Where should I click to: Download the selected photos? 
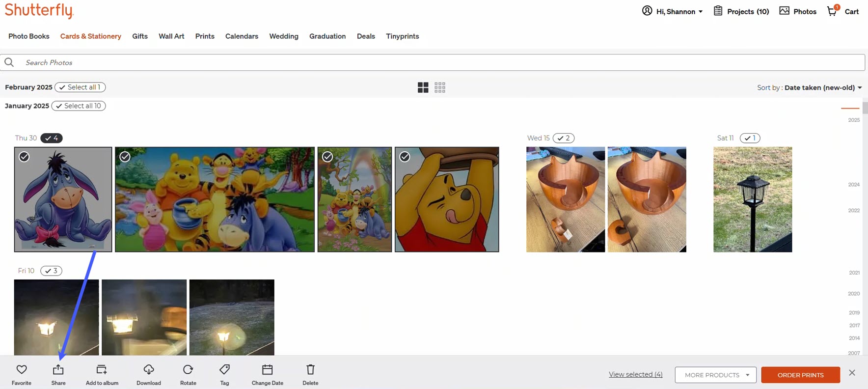(x=149, y=375)
